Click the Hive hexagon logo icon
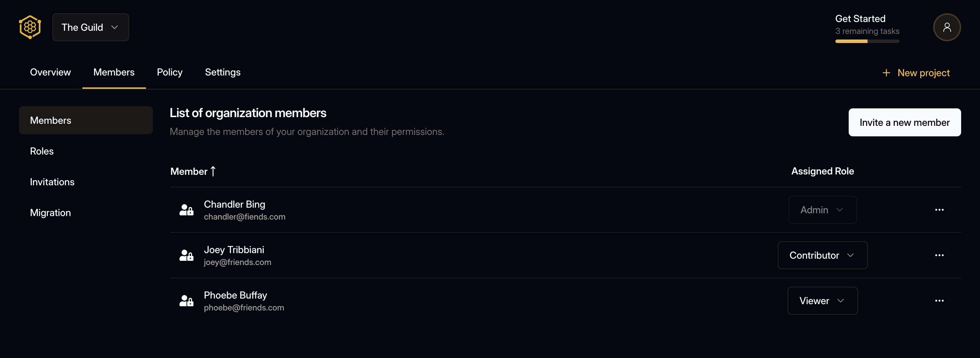The height and width of the screenshot is (358, 980). 30,27
